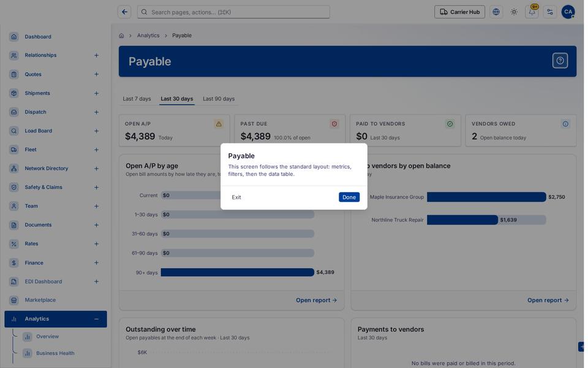588x368 pixels.
Task: Click Exit in the Payable dialog
Action: [x=236, y=197]
